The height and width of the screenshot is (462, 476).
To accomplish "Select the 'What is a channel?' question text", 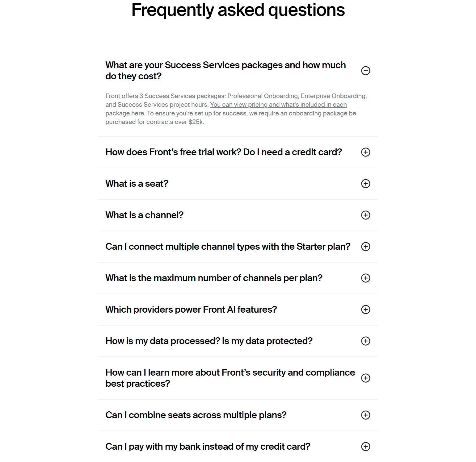I will [x=144, y=215].
